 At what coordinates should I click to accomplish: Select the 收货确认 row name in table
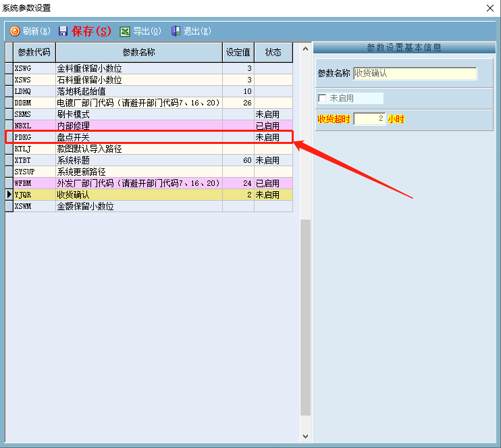pyautogui.click(x=139, y=195)
